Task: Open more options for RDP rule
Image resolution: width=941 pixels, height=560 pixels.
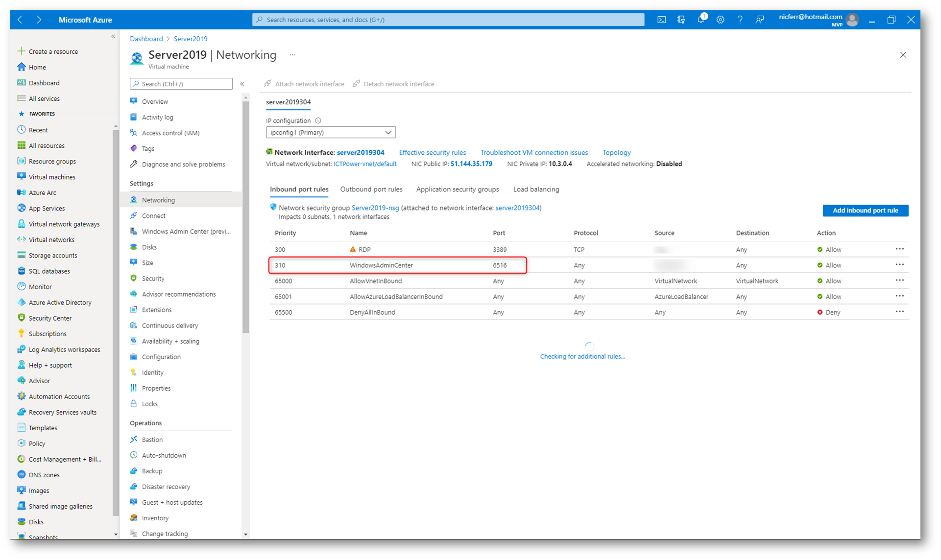Action: point(900,249)
